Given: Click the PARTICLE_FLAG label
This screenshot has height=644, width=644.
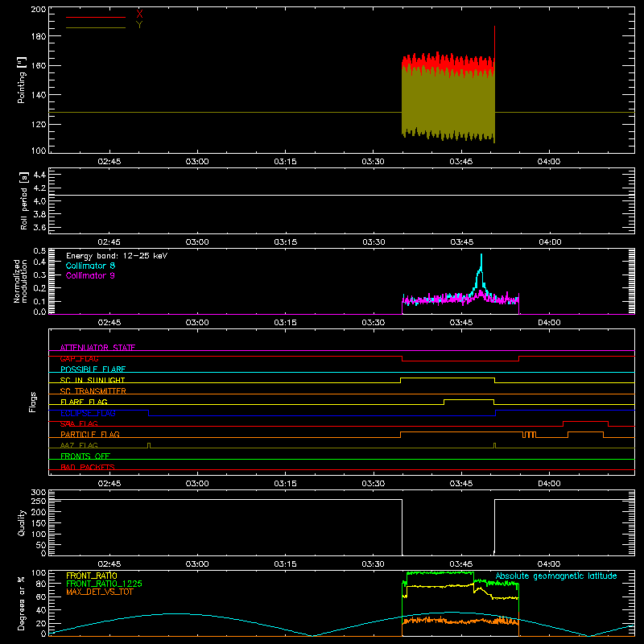Looking at the screenshot, I should click(x=90, y=434).
